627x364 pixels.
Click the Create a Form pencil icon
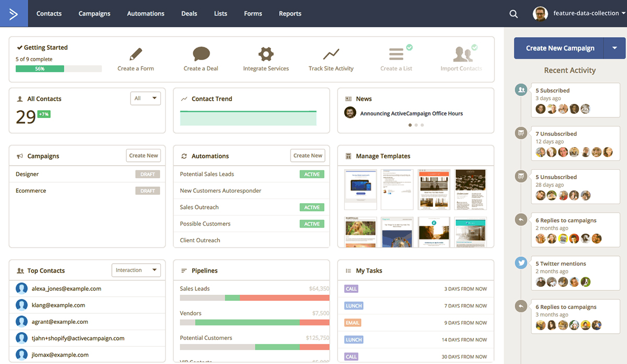[x=136, y=54]
